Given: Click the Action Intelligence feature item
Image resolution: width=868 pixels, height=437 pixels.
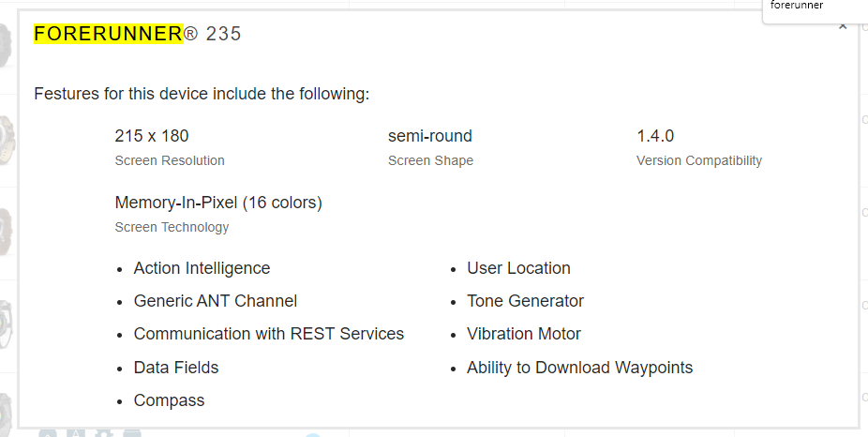Looking at the screenshot, I should click(202, 268).
